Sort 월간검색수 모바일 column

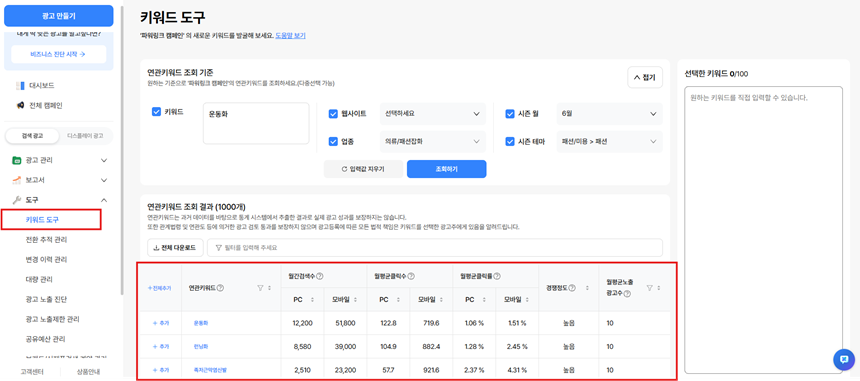(x=355, y=300)
